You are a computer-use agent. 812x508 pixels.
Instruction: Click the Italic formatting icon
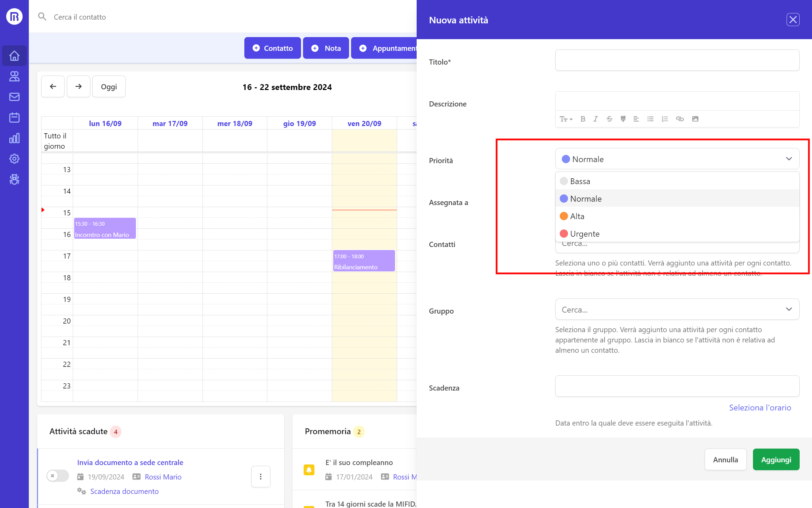595,119
